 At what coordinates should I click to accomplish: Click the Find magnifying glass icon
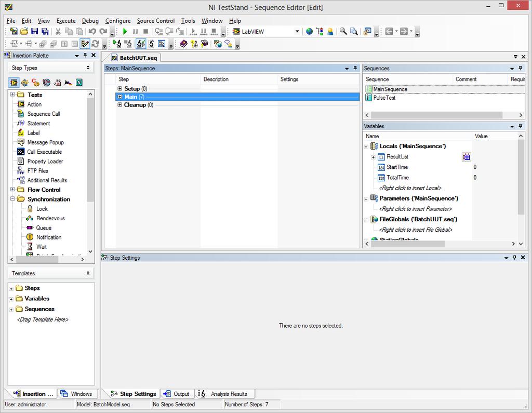pyautogui.click(x=343, y=32)
